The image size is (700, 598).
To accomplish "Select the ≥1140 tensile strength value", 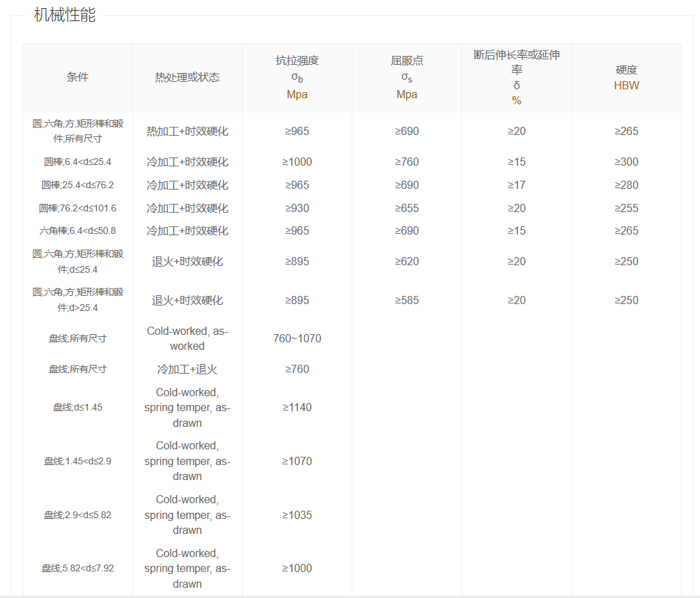I will (296, 408).
